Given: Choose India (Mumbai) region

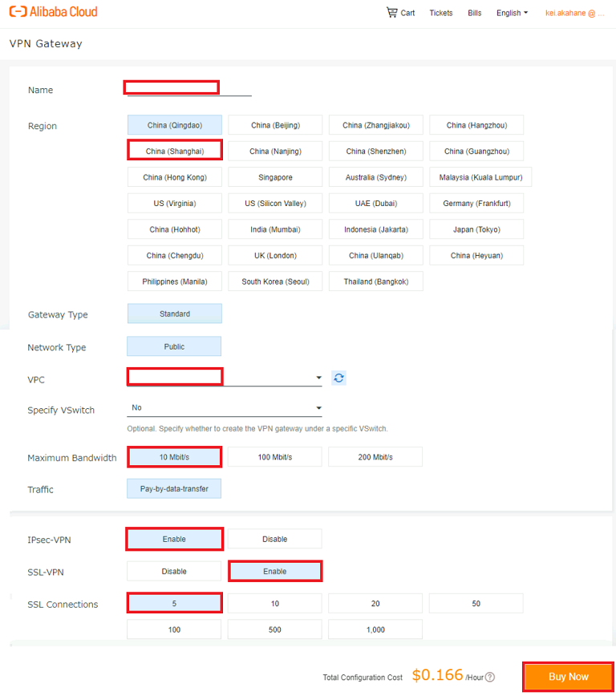Looking at the screenshot, I should [275, 229].
